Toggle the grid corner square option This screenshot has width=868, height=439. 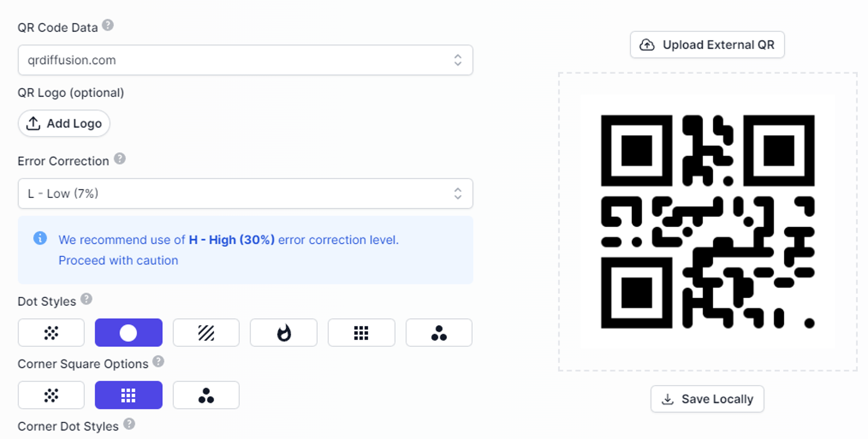[x=128, y=394]
